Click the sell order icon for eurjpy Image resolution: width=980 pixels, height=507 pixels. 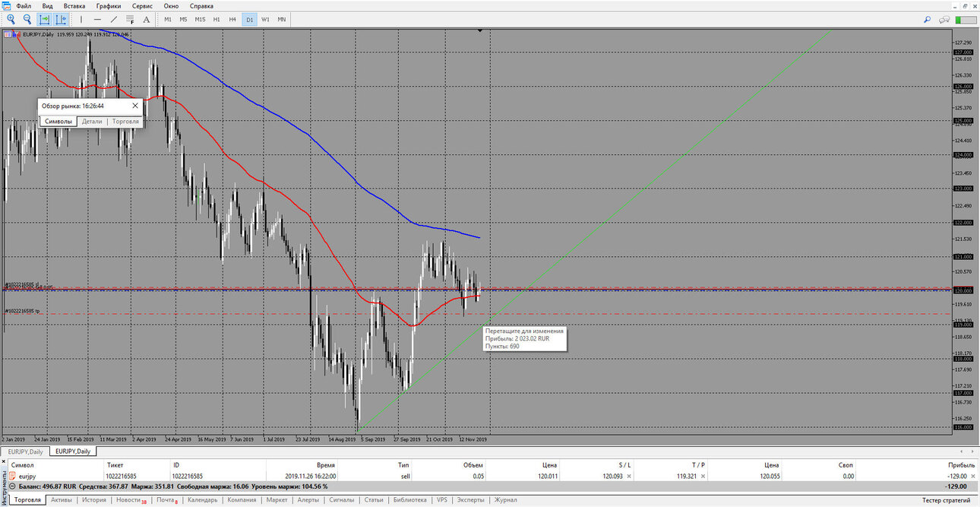11,476
